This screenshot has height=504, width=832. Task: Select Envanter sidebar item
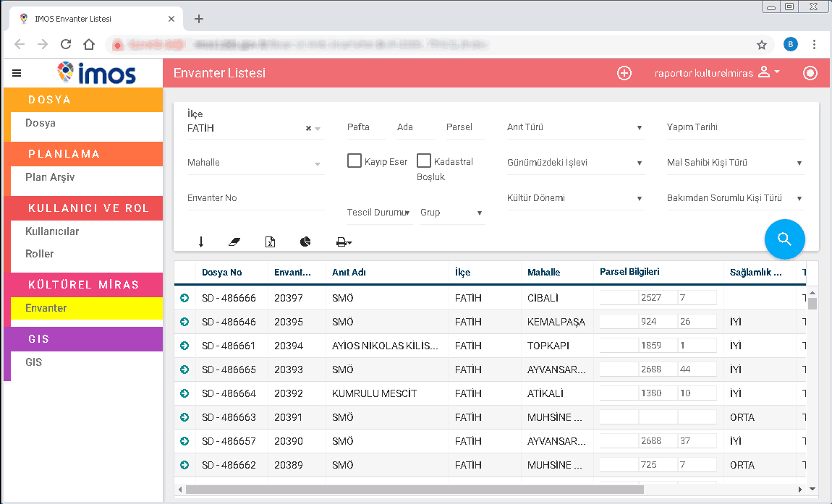pyautogui.click(x=87, y=308)
